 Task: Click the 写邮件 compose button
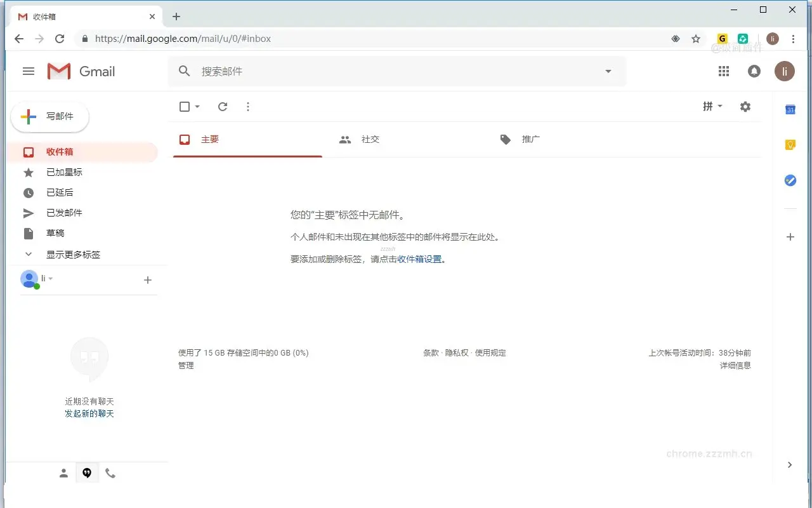49,117
